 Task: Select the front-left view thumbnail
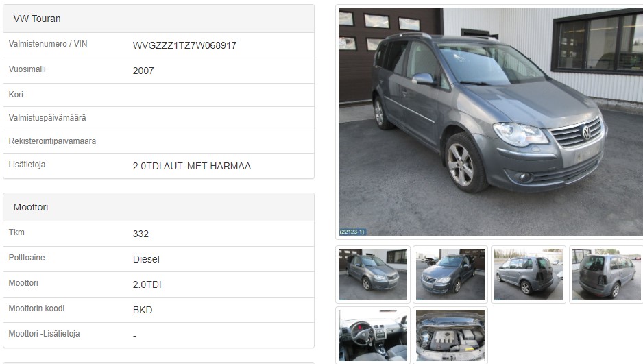coord(450,274)
